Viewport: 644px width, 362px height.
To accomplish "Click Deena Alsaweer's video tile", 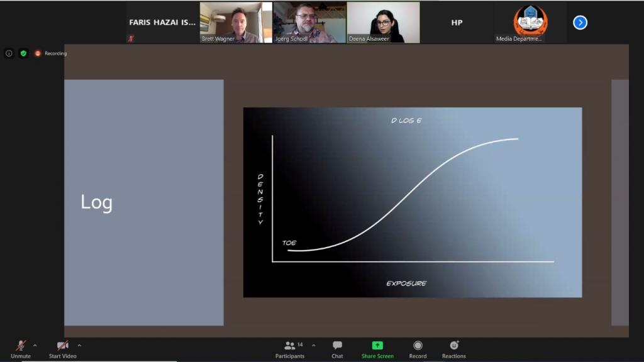I will (x=383, y=22).
